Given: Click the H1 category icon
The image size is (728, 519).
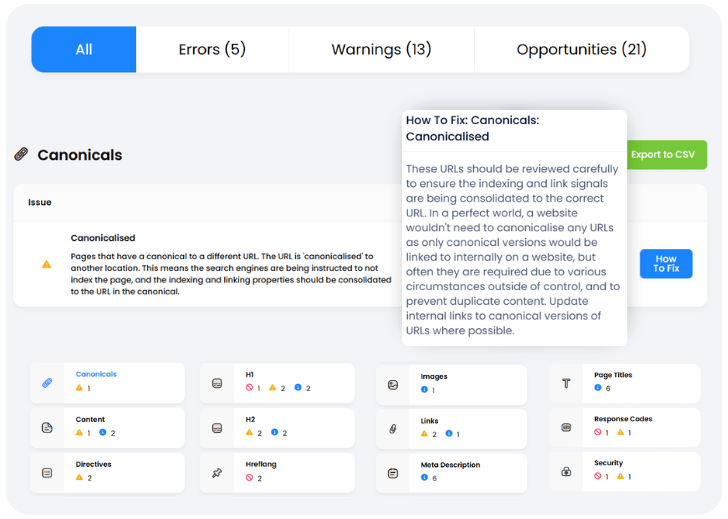Looking at the screenshot, I should [x=217, y=383].
